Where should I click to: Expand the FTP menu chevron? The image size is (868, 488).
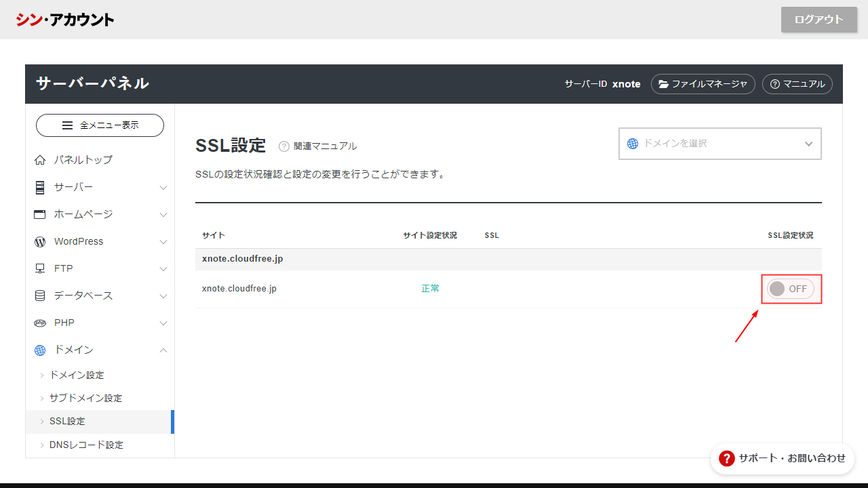[163, 268]
